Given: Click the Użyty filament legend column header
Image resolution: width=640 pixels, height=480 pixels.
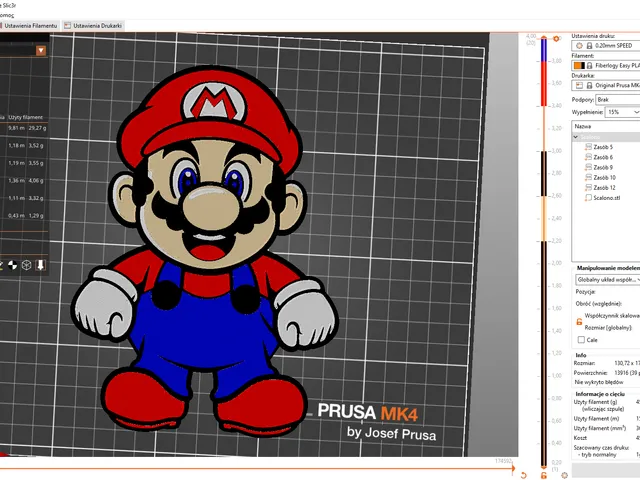Looking at the screenshot, I should pyautogui.click(x=25, y=117).
